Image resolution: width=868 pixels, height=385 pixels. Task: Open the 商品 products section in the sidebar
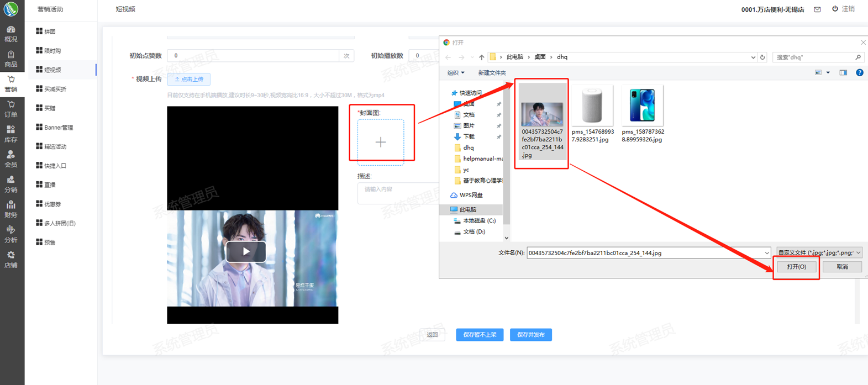[11, 59]
